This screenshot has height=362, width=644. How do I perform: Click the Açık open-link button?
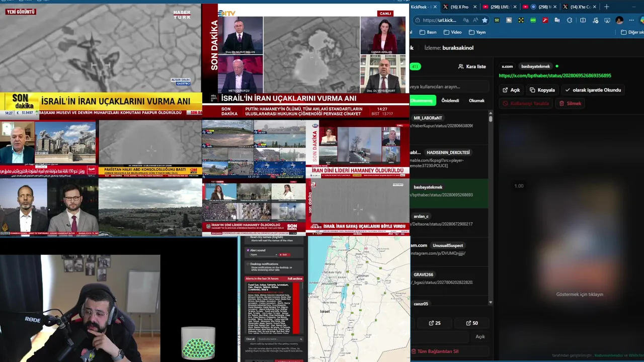511,90
